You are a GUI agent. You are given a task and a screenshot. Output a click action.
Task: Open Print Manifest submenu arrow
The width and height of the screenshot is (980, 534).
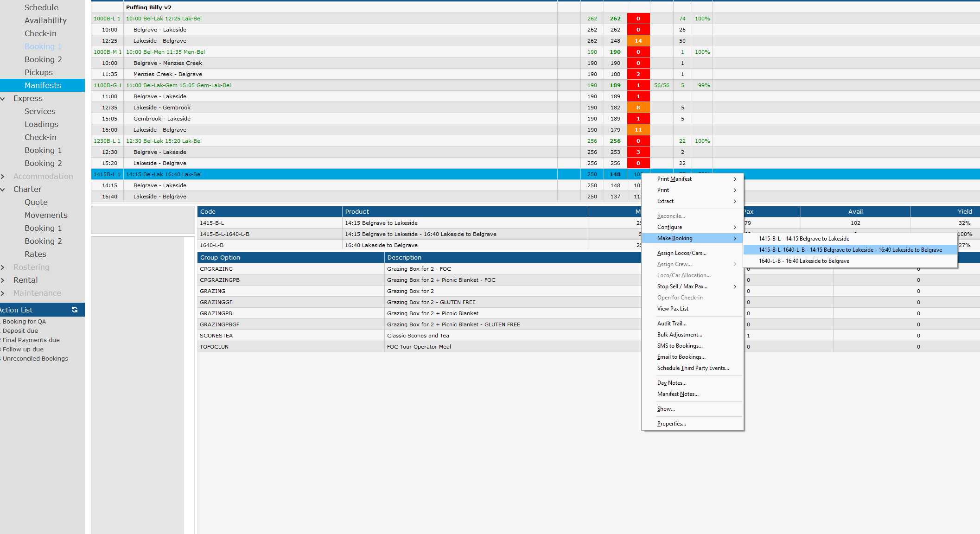pos(735,179)
